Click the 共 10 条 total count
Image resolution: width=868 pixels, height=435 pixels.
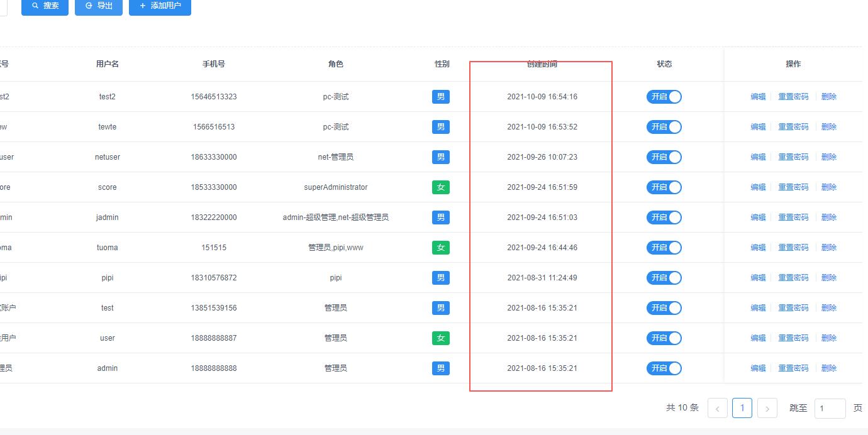[x=682, y=408]
